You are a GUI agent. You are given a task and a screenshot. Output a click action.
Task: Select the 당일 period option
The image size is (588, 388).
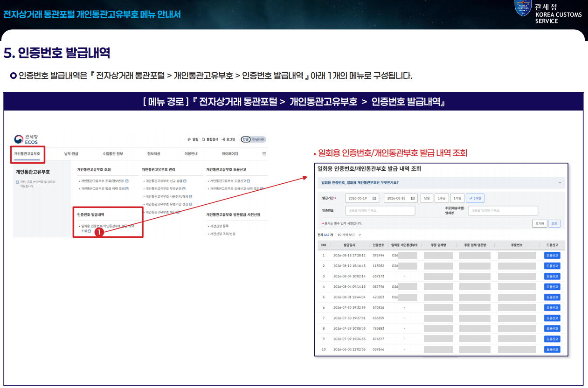click(427, 198)
